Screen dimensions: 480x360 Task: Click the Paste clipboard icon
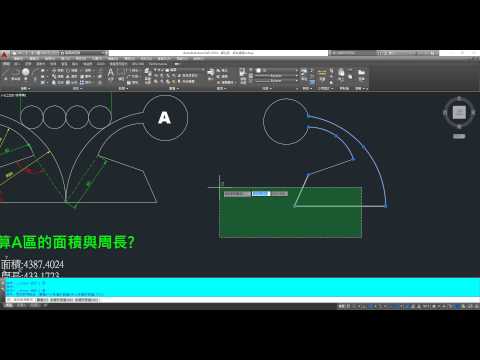tap(341, 73)
